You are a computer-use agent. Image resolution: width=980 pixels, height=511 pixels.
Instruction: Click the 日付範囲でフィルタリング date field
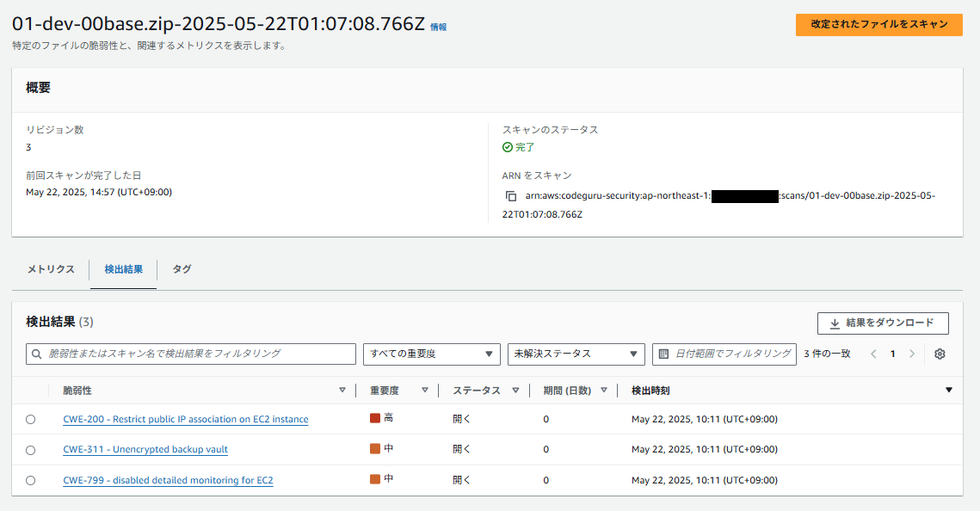coord(724,354)
